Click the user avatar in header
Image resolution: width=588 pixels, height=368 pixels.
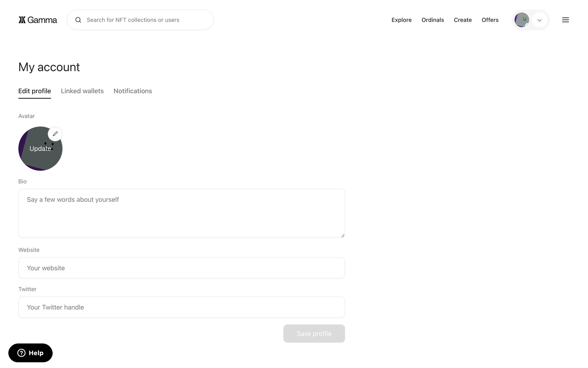[x=522, y=20]
